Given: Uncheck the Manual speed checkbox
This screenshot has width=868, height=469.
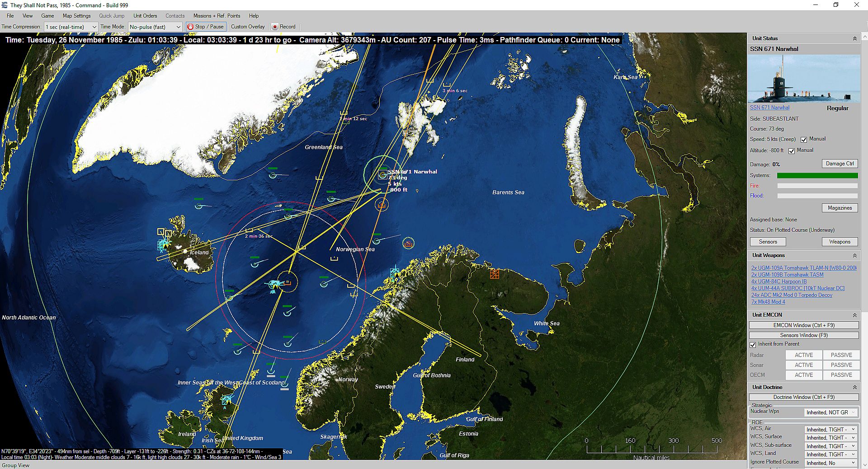Looking at the screenshot, I should [804, 140].
